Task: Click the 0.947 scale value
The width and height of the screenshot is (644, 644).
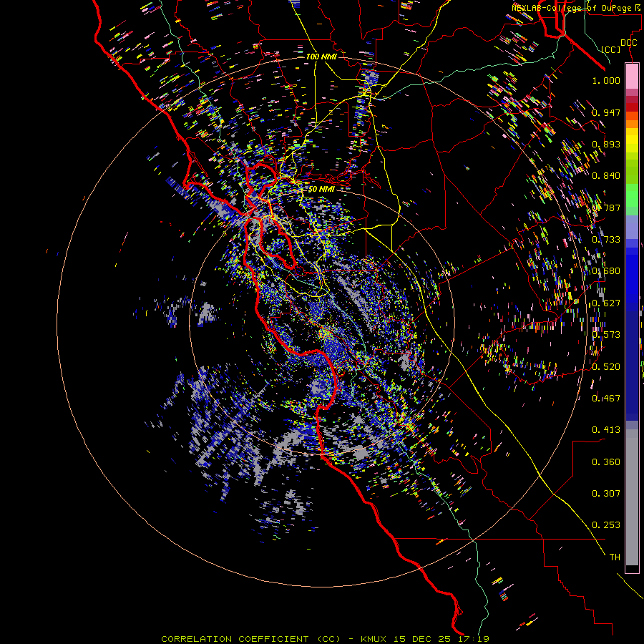Action: coord(606,112)
